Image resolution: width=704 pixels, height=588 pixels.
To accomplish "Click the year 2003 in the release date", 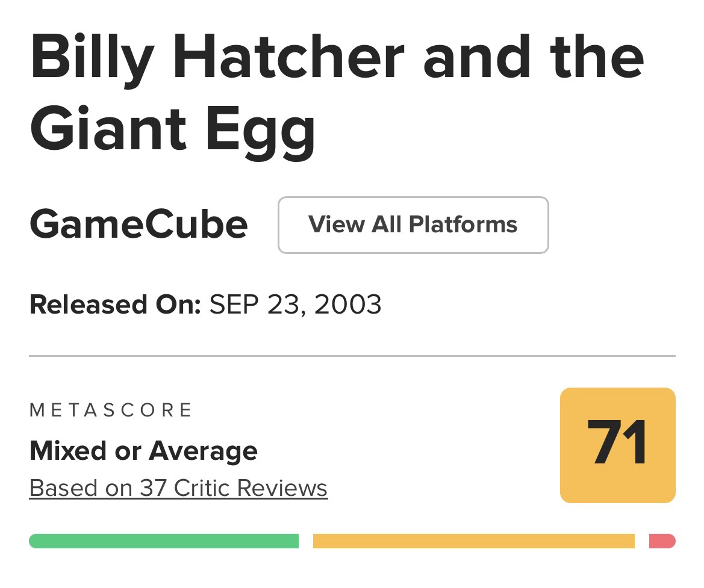I will [347, 305].
